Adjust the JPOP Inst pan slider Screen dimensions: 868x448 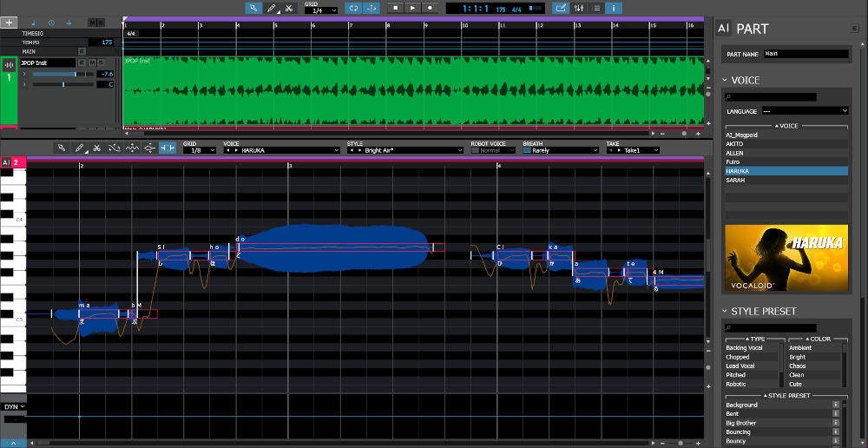(x=62, y=85)
